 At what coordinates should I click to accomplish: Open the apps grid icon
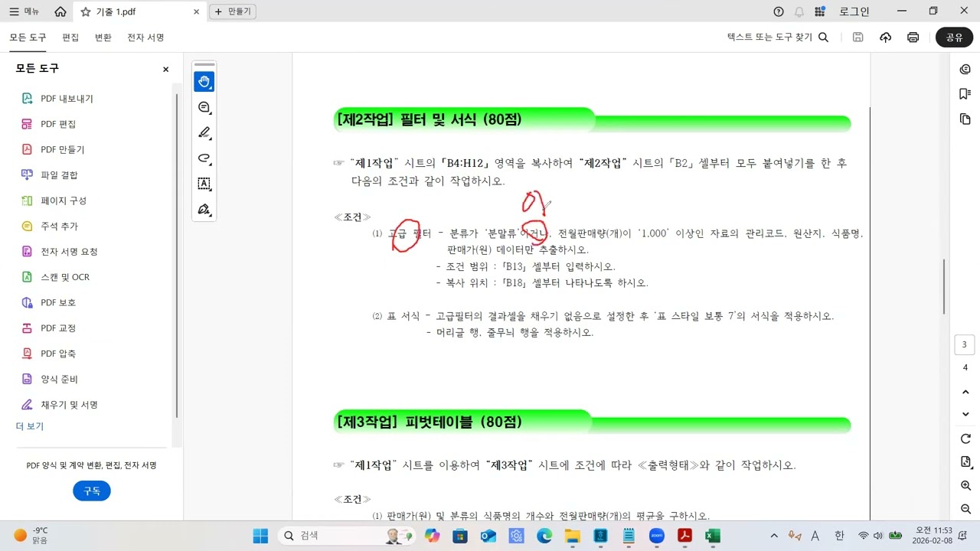(820, 11)
